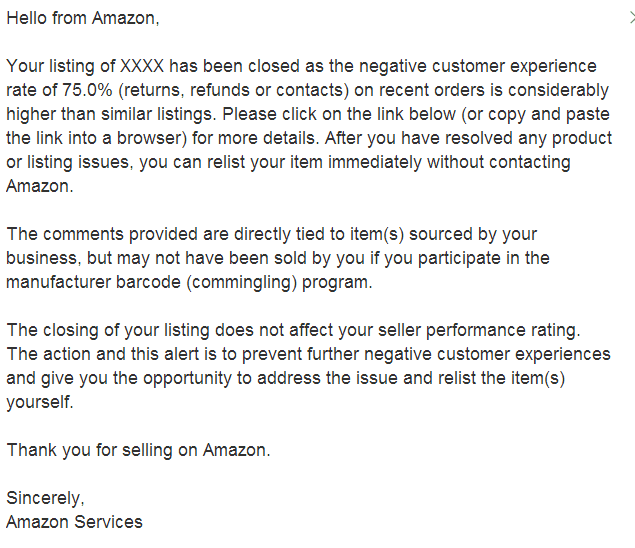
Task: Click the '75.0%' rate value
Action: [x=87, y=90]
